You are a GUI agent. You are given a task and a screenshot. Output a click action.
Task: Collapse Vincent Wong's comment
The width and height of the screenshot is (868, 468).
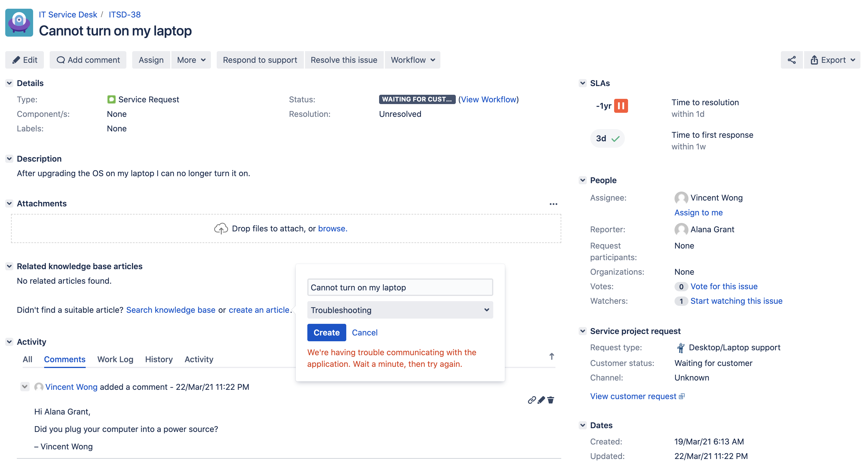pyautogui.click(x=25, y=386)
